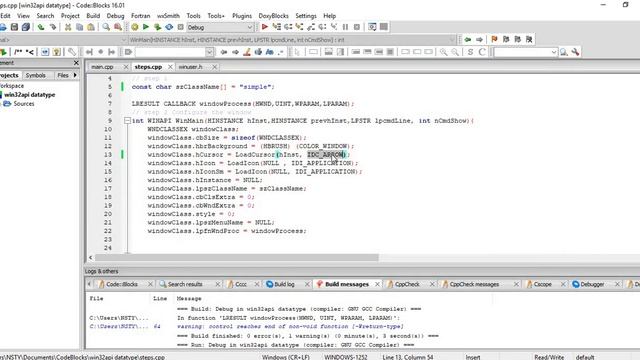Click the Jump forward arrow

pyautogui.click(x=480, y=39)
